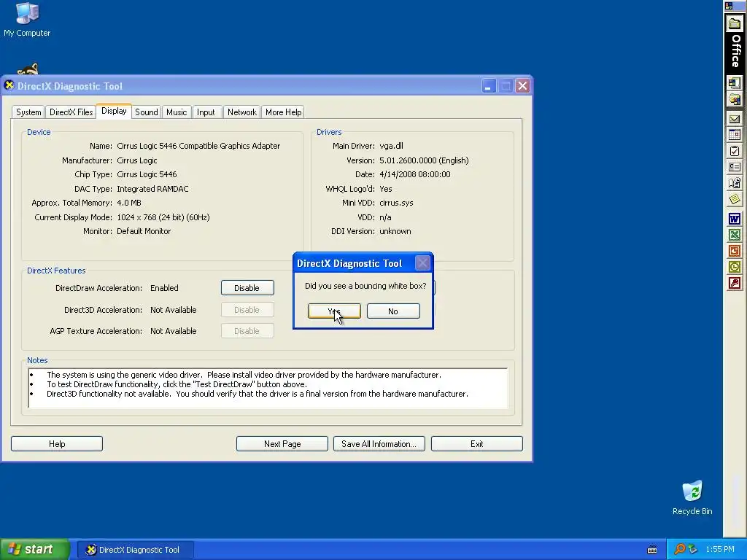Launch Microsoft Access from Office bar
Image resolution: width=747 pixels, height=560 pixels.
(x=735, y=284)
